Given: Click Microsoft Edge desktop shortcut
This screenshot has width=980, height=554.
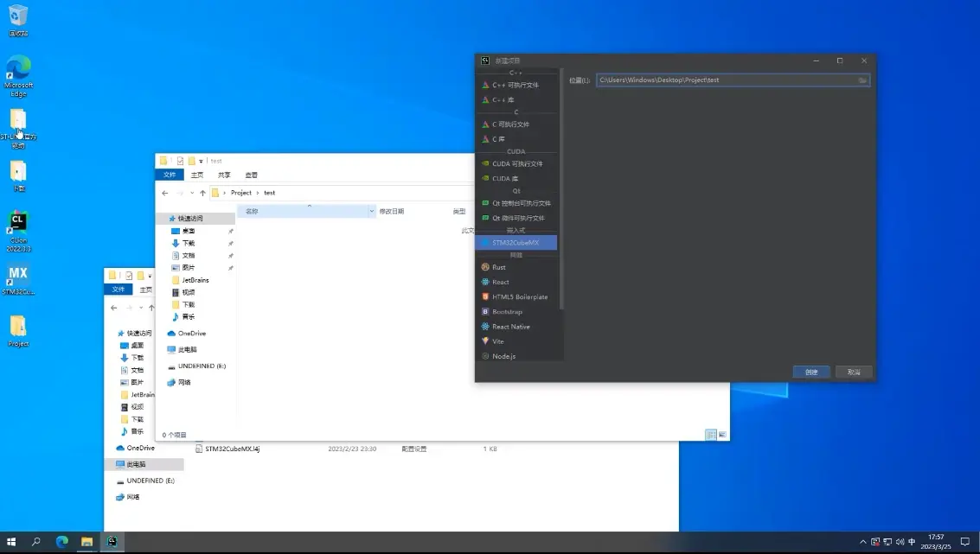Looking at the screenshot, I should pyautogui.click(x=18, y=75).
